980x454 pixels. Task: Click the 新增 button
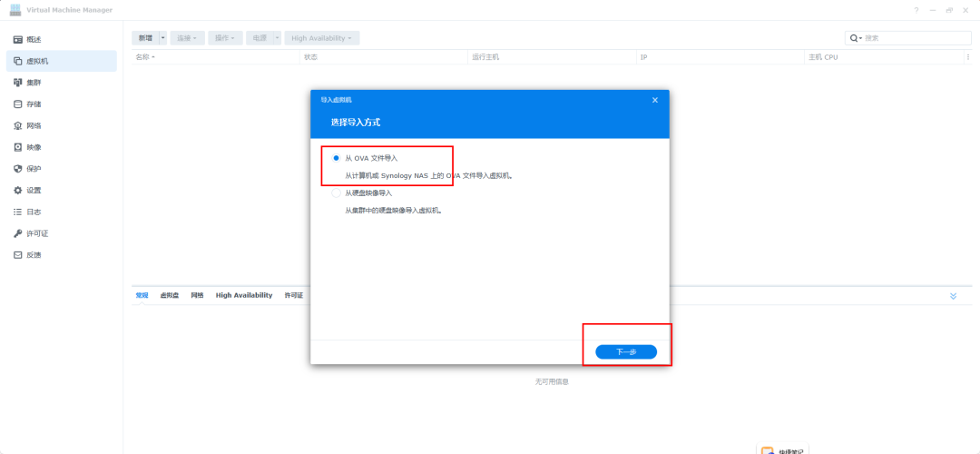(145, 38)
